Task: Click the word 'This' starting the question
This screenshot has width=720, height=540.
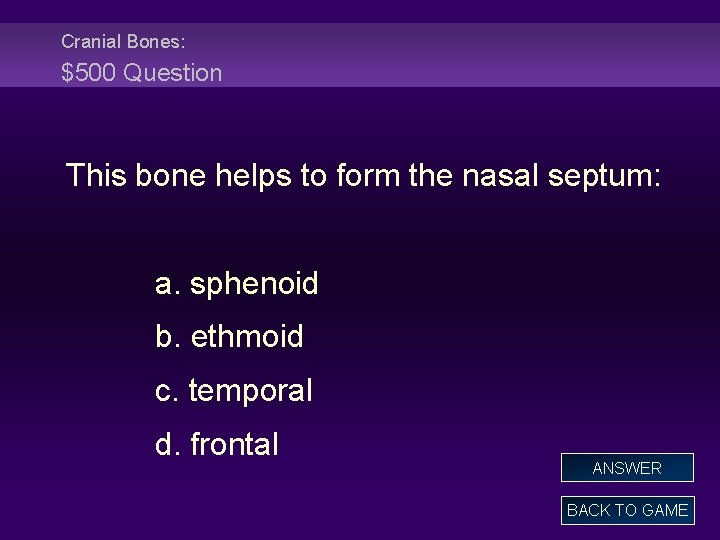Action: click(x=96, y=174)
